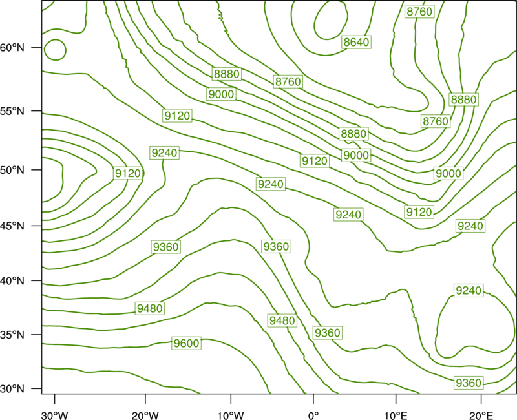Click the 9000 label beside 8880 upper left

[221, 94]
